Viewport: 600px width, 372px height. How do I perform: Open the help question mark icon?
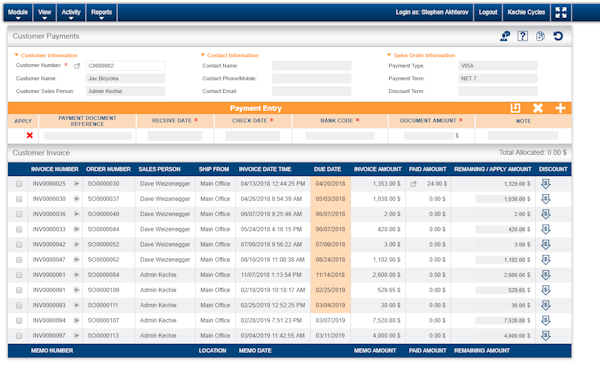[x=522, y=36]
